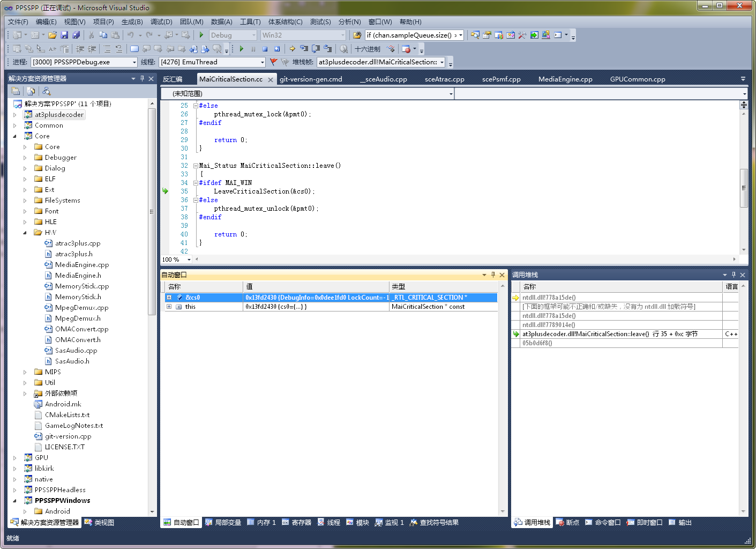Expand the 'this' variable row

coord(169,307)
